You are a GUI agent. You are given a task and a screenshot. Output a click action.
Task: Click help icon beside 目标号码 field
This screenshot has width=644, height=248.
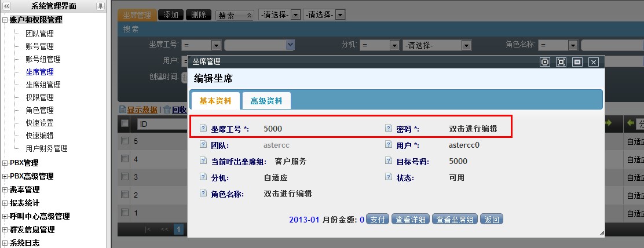388,161
